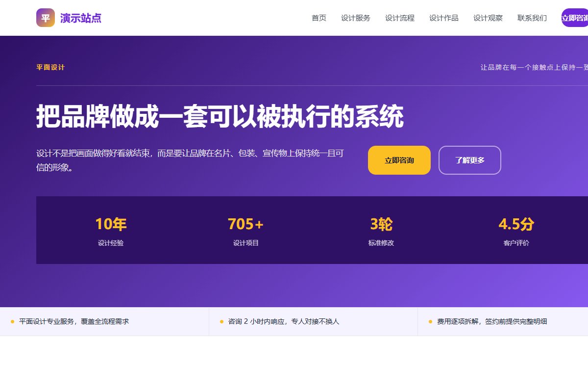Click 咨询 2 小时内响应 strip item
The height and width of the screenshot is (368, 588).
tap(313, 321)
